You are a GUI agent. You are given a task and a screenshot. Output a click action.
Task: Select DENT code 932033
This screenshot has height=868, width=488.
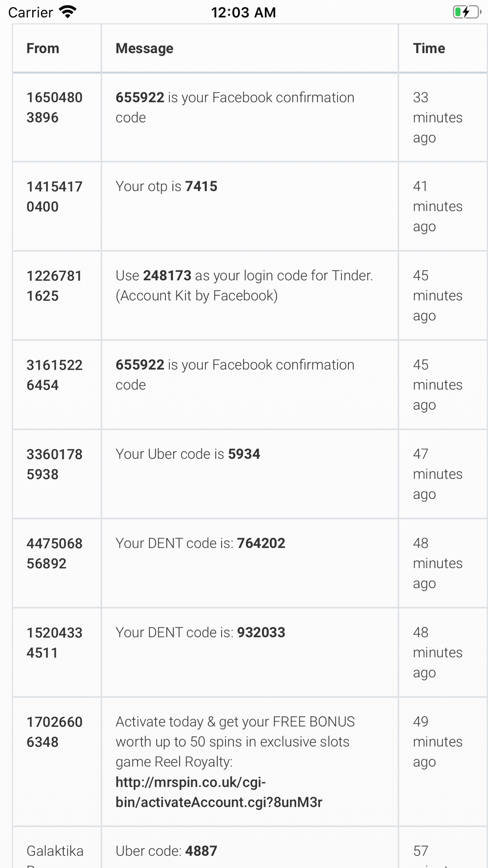[x=261, y=633]
